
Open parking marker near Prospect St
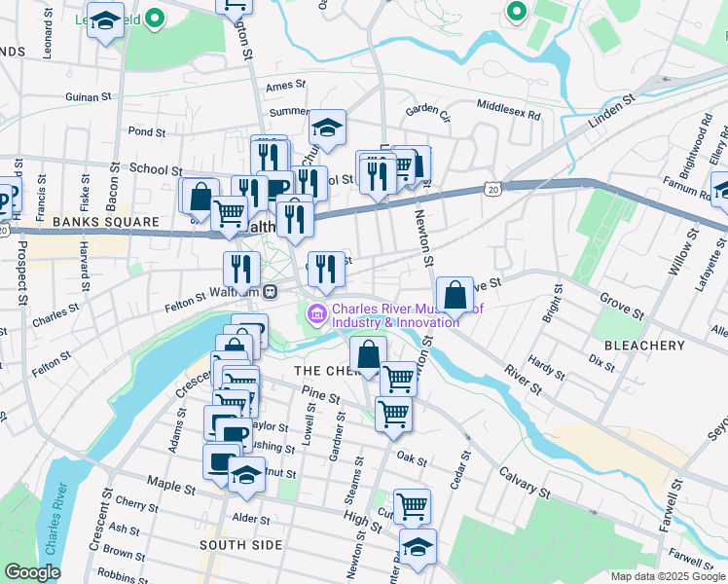(x=4, y=202)
